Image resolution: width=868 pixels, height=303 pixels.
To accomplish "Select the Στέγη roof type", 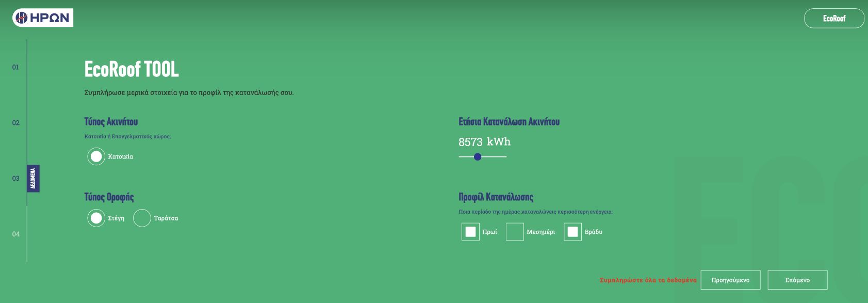I will tap(96, 218).
